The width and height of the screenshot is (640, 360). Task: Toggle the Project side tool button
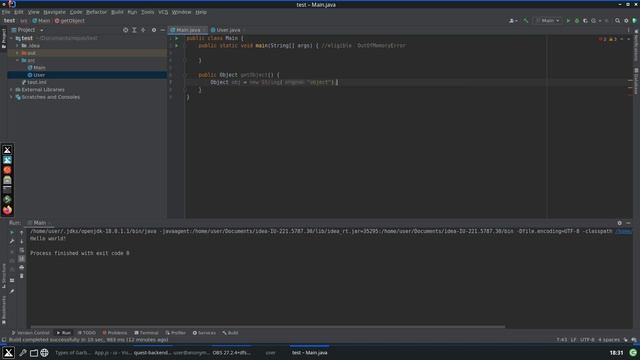[4, 38]
